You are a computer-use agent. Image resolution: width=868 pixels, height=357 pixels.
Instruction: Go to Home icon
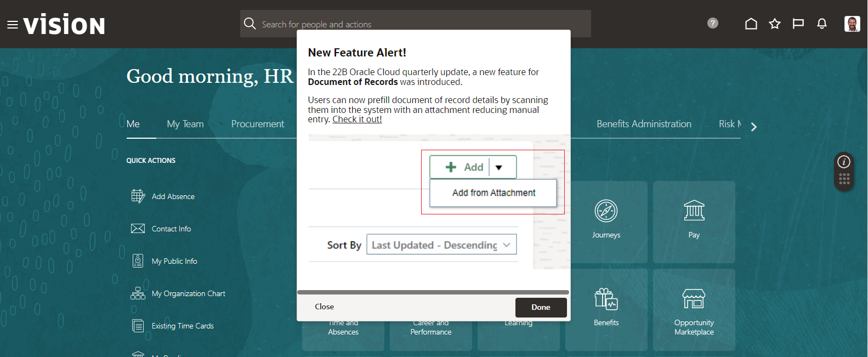tap(751, 24)
